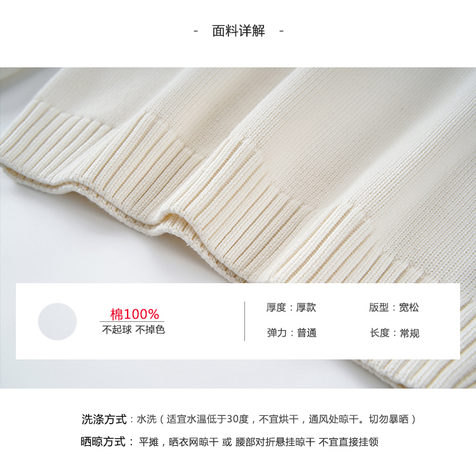The image size is (476, 468).
Task: Click the 切勿暴晒 text
Action: click(x=388, y=419)
